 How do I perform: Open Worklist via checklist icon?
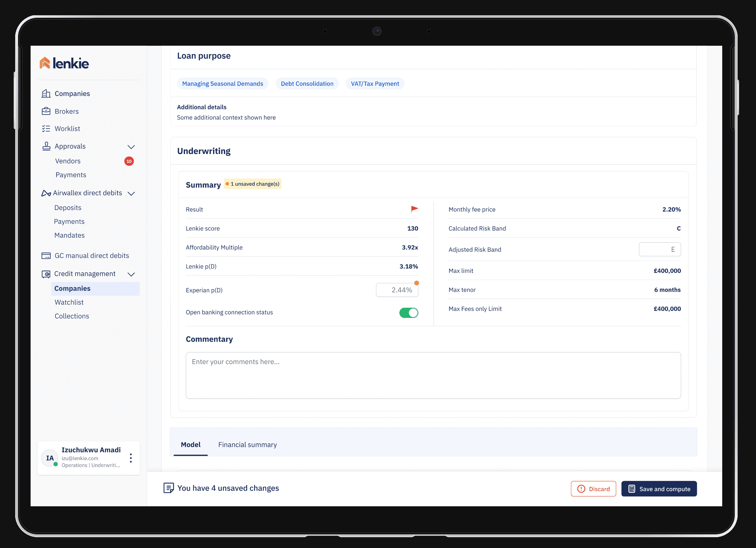(46, 129)
